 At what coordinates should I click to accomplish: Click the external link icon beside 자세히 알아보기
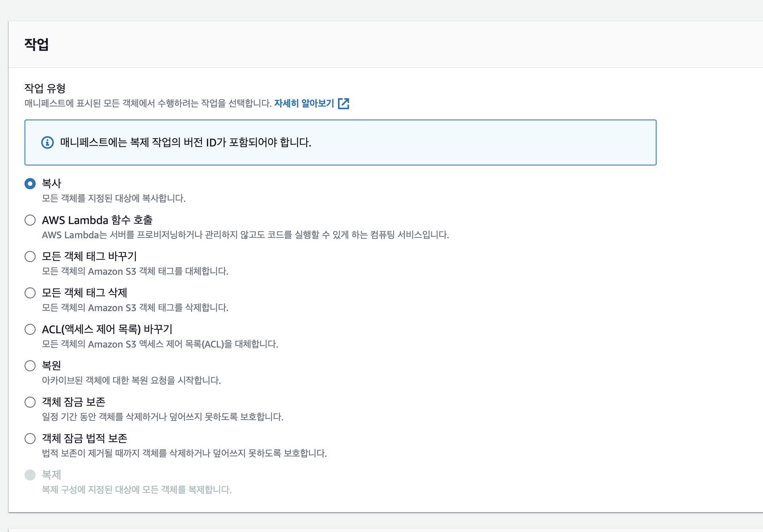[344, 104]
